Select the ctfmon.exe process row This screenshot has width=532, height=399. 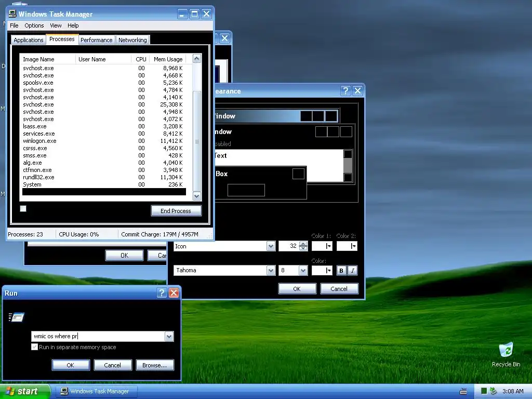(103, 170)
